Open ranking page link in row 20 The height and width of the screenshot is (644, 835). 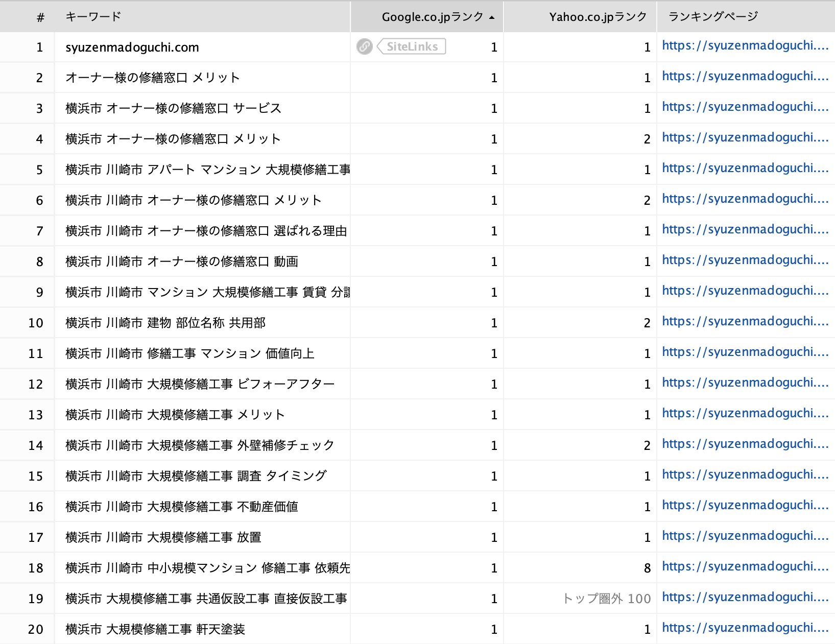point(745,628)
